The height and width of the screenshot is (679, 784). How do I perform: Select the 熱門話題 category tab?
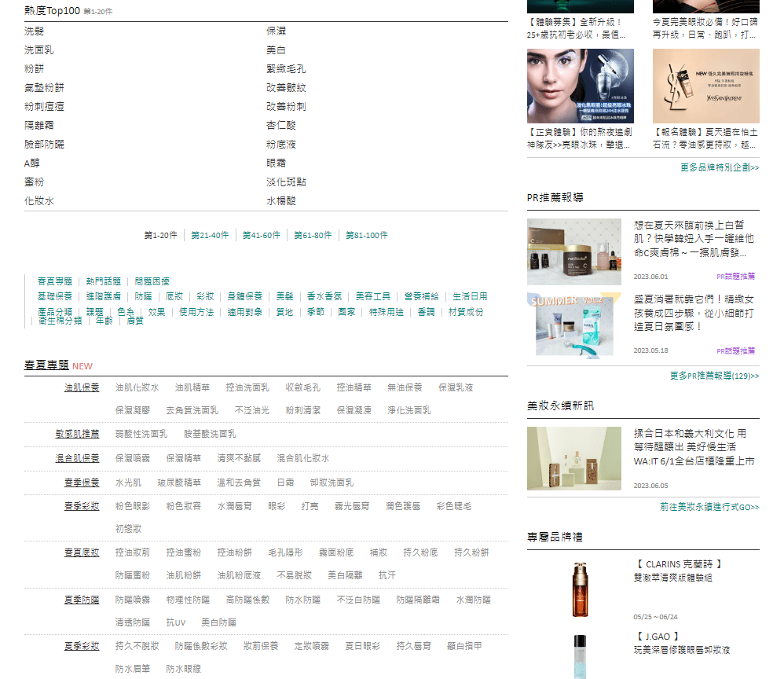(104, 281)
